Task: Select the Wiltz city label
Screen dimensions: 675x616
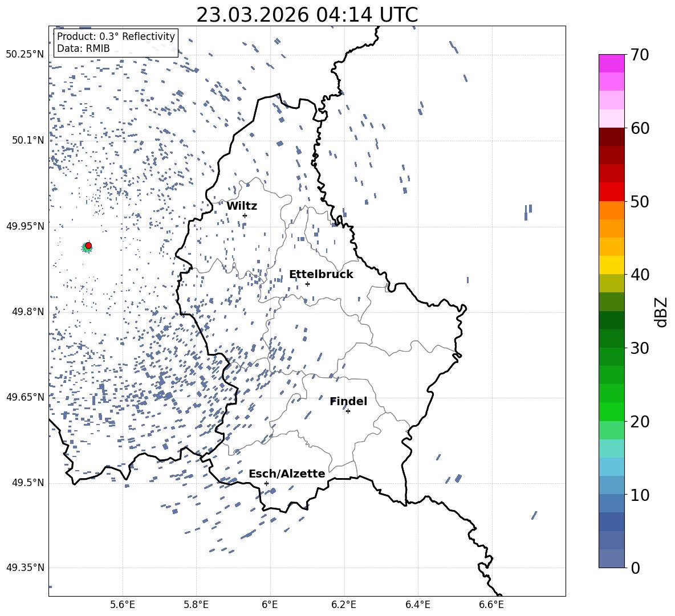Action: (x=242, y=206)
